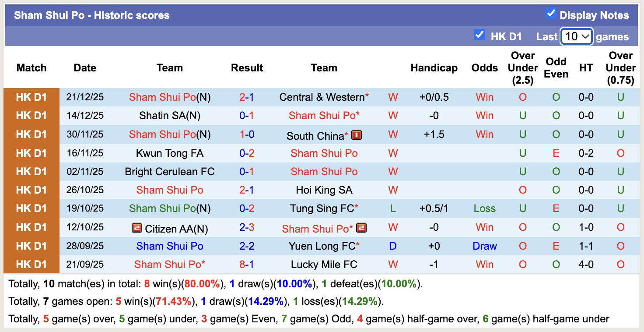Click red card icon after Sham Shui Po, 12/10/25 row
Screen dimensions: 644x332
tap(361, 228)
